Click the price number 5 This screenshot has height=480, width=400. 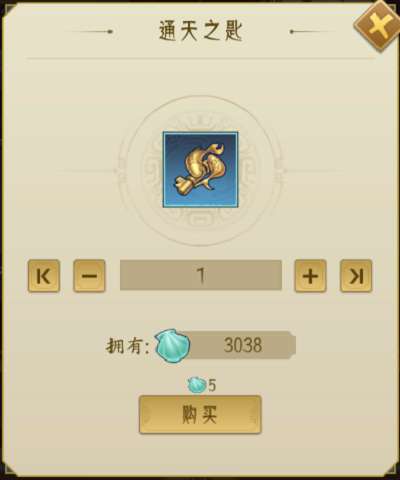click(x=212, y=386)
